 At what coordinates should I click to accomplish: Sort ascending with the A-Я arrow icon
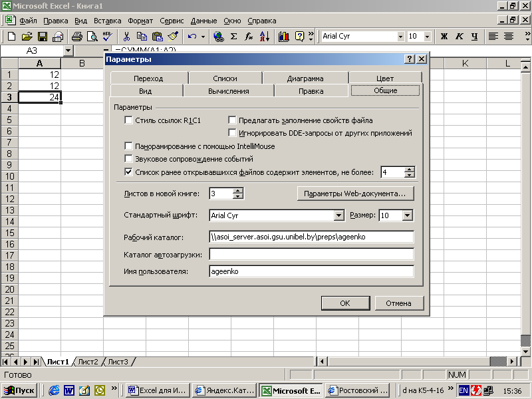(x=264, y=36)
